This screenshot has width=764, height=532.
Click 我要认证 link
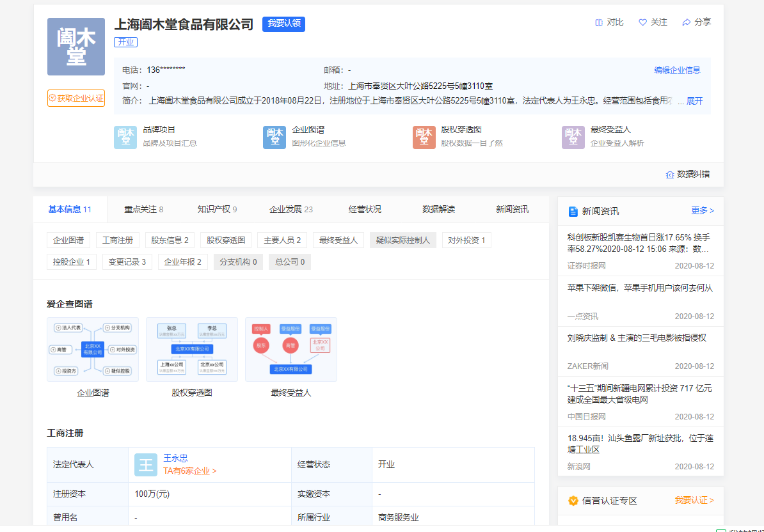click(x=694, y=501)
